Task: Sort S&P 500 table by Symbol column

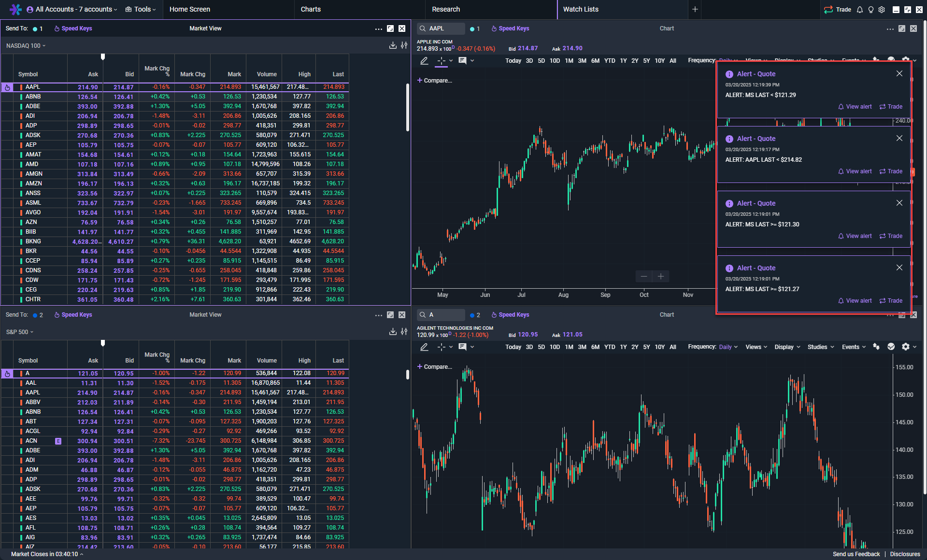Action: [28, 361]
